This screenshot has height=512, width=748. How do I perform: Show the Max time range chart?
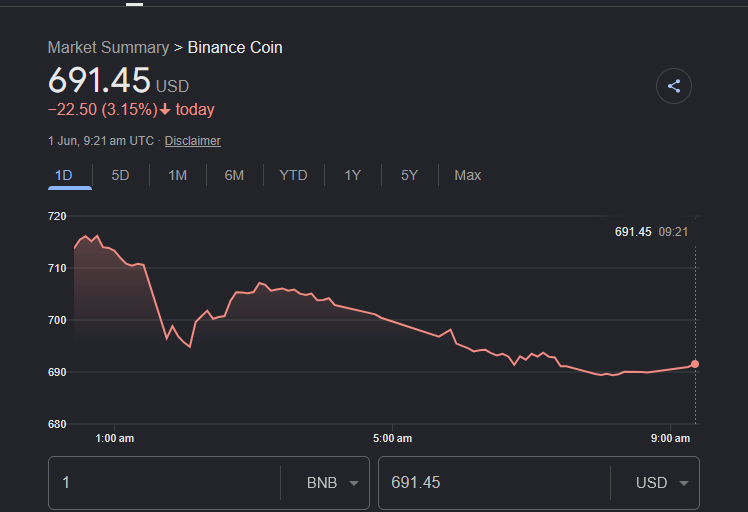point(468,175)
